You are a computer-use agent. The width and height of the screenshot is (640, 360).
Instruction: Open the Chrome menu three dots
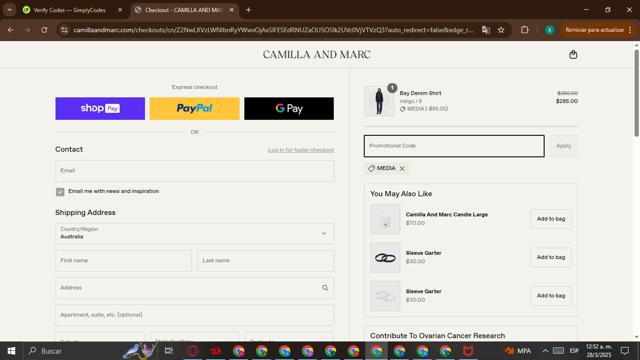click(631, 30)
